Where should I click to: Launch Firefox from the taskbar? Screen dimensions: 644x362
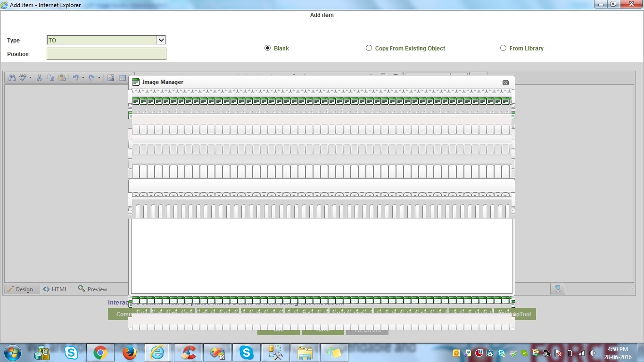click(129, 353)
